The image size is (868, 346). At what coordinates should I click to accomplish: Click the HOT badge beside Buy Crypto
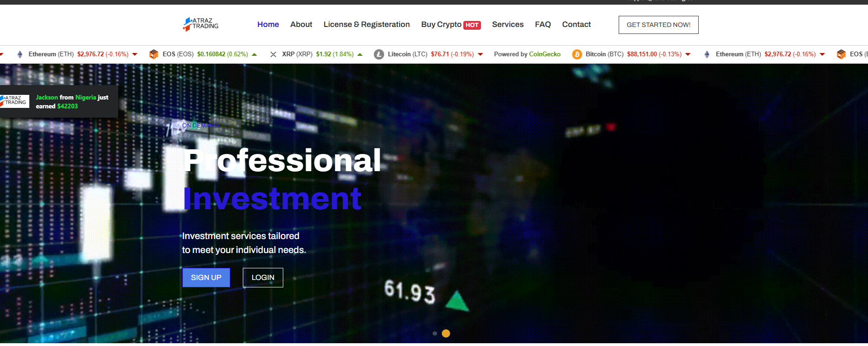[472, 25]
